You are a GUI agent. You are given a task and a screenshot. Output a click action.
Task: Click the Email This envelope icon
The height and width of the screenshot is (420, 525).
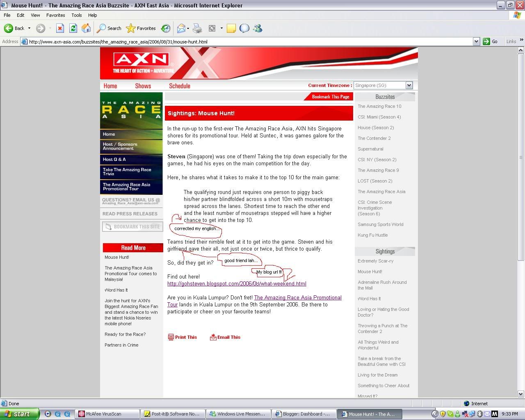(x=213, y=337)
